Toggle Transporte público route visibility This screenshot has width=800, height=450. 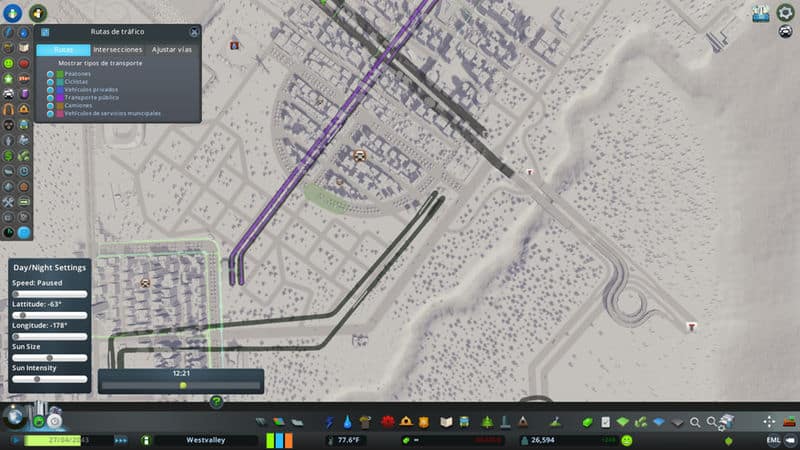[50, 97]
